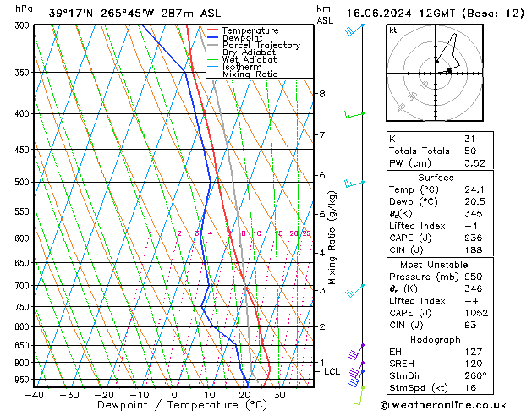
Task: Click the pink dotted Mixing Ratio legend line
Action: [213, 74]
